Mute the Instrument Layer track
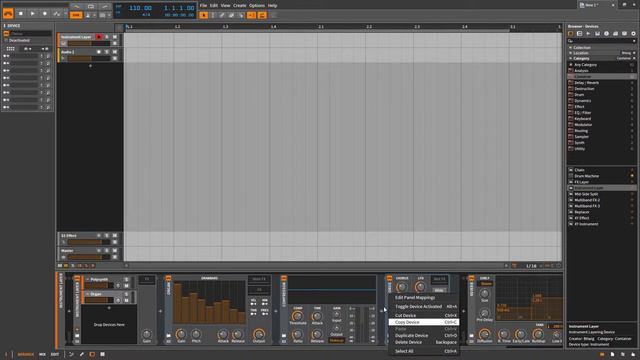 pos(115,37)
